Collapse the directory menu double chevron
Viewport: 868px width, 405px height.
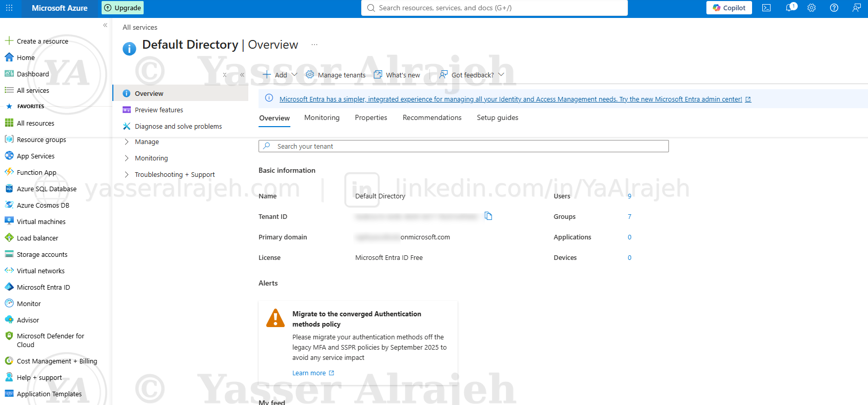(242, 75)
